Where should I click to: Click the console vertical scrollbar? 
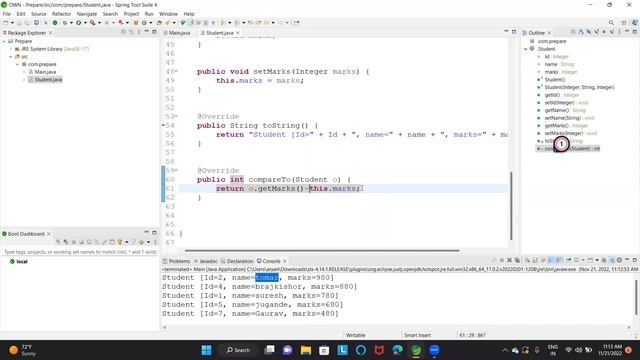[x=636, y=298]
